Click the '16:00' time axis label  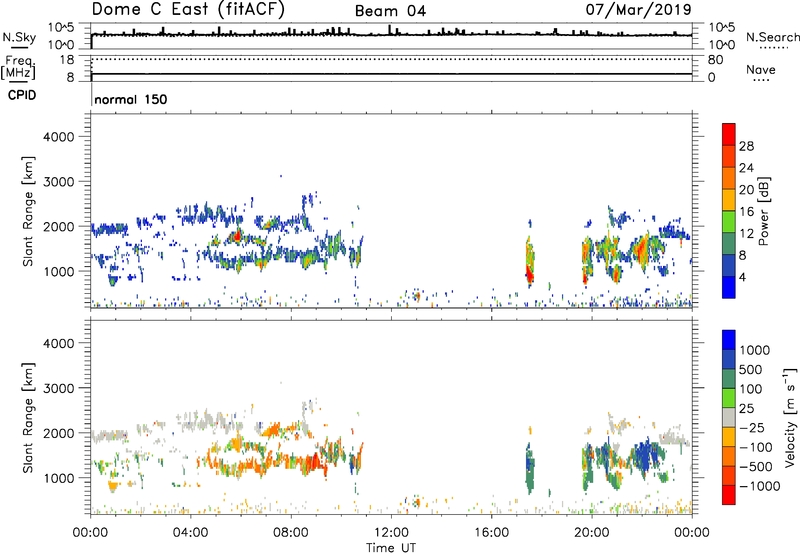[491, 533]
